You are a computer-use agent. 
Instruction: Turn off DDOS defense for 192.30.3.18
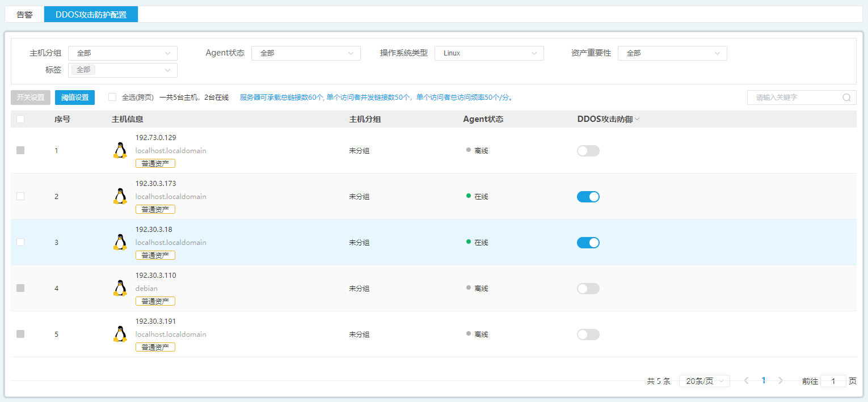coord(588,243)
